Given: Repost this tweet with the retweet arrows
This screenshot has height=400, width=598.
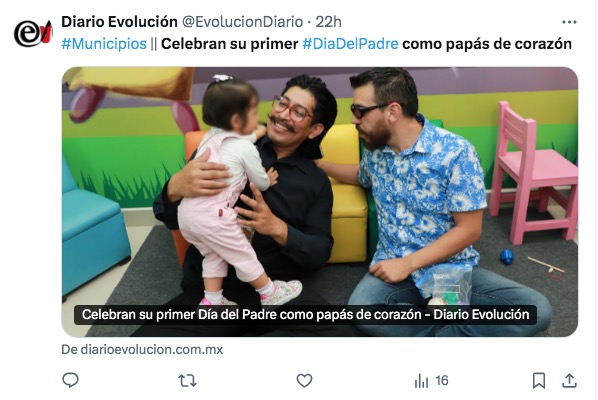Looking at the screenshot, I should point(187,381).
